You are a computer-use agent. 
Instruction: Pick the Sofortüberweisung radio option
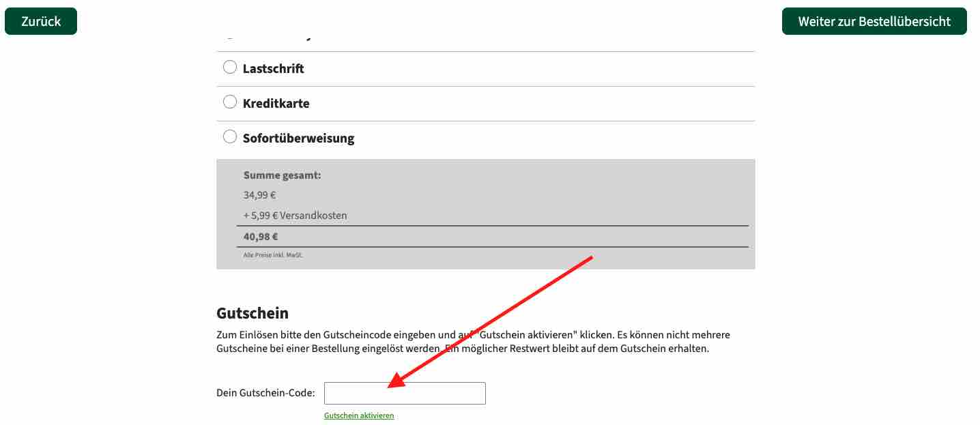pyautogui.click(x=230, y=137)
